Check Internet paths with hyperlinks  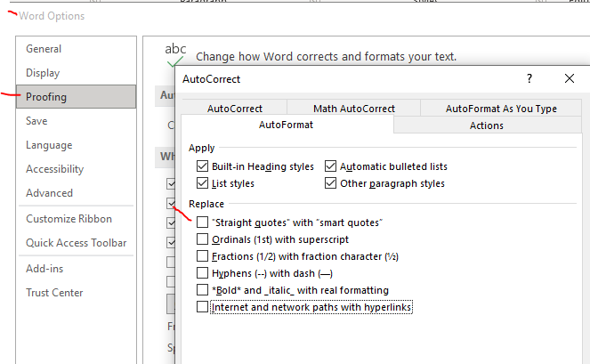pyautogui.click(x=203, y=308)
